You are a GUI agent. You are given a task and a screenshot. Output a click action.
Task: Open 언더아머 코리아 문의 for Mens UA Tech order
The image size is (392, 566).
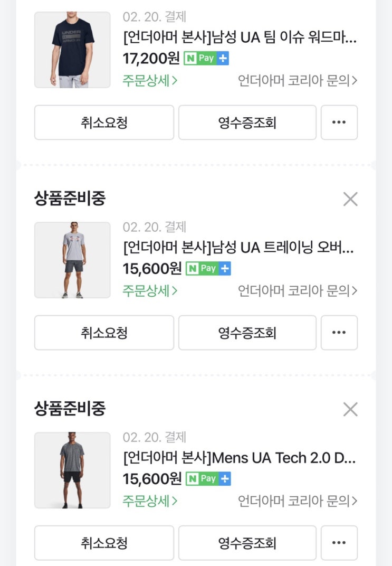click(x=298, y=501)
